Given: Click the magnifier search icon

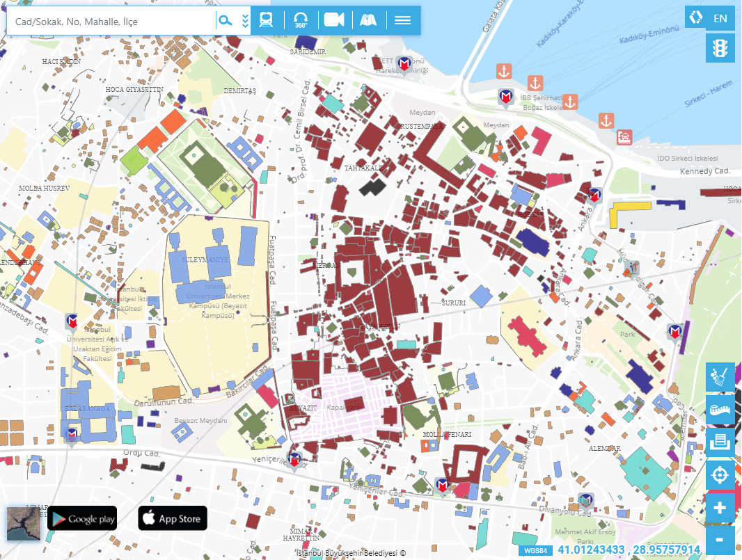Looking at the screenshot, I should (x=226, y=20).
